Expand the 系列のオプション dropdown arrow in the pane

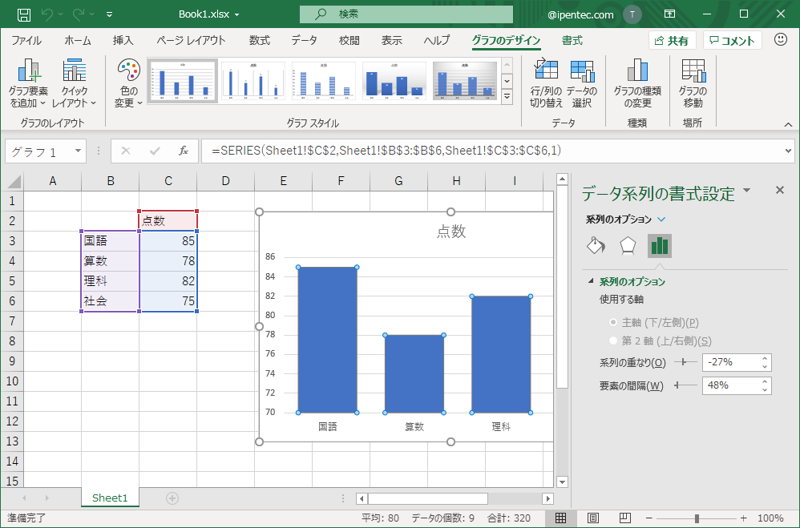point(662,220)
